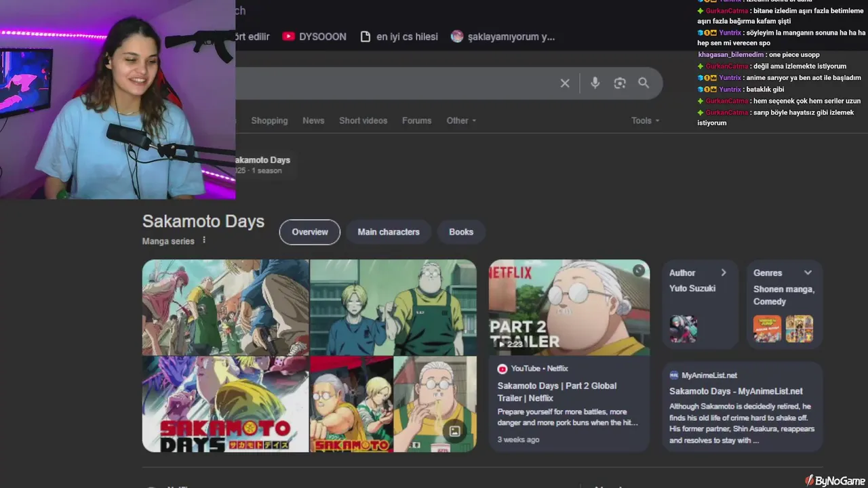Click the Weekly Shonen Jump genre thumbnail

pyautogui.click(x=767, y=329)
